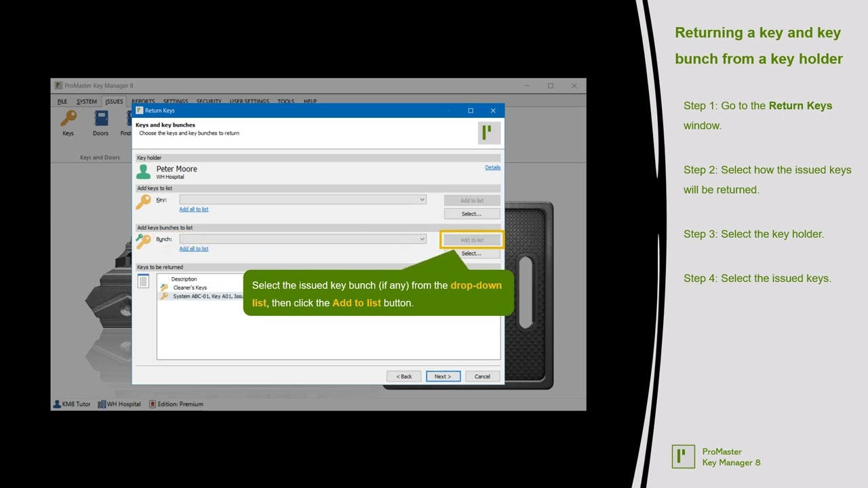The image size is (868, 488).
Task: Click Add all to list under Key
Action: pos(194,209)
